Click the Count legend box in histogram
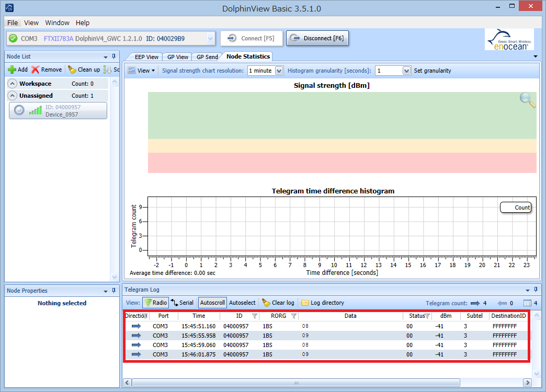 coord(516,207)
